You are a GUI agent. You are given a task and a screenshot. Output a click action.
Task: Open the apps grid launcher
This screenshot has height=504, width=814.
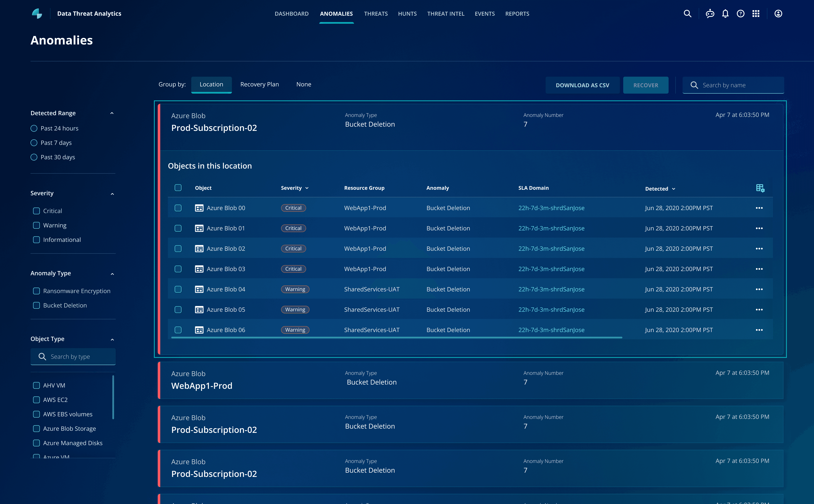(756, 14)
